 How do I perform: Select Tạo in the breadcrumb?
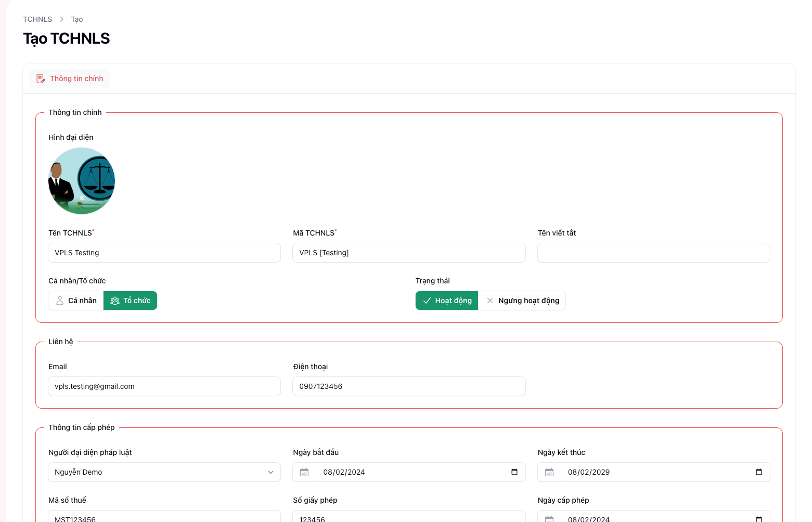76,19
